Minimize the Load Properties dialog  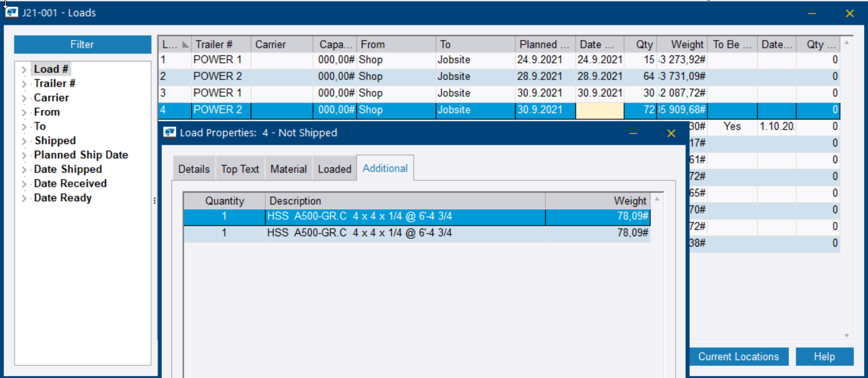tap(633, 133)
